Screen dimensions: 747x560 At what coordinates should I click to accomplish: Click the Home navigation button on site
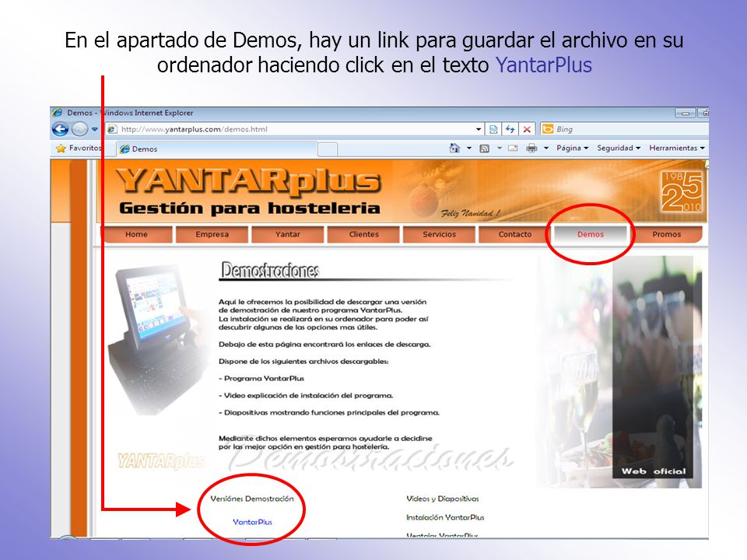[136, 234]
